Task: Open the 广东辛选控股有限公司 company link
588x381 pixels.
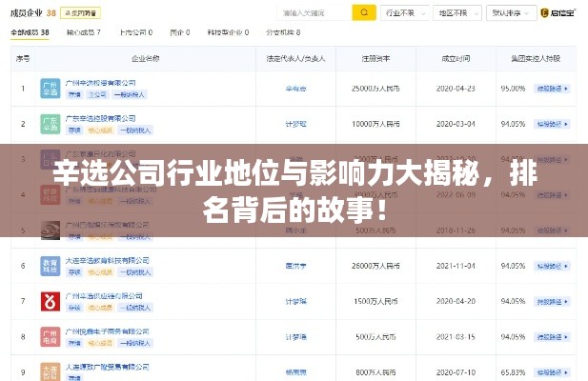Action: [101, 117]
